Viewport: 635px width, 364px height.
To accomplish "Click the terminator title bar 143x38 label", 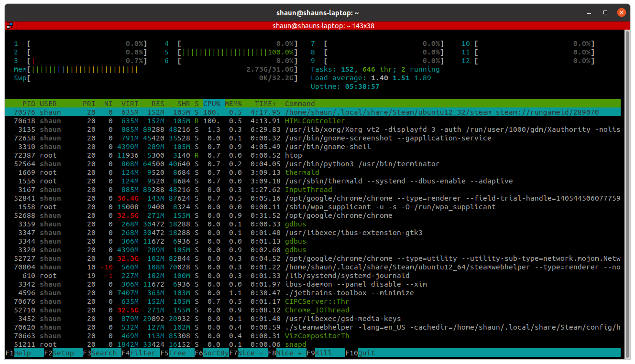I will click(x=323, y=26).
